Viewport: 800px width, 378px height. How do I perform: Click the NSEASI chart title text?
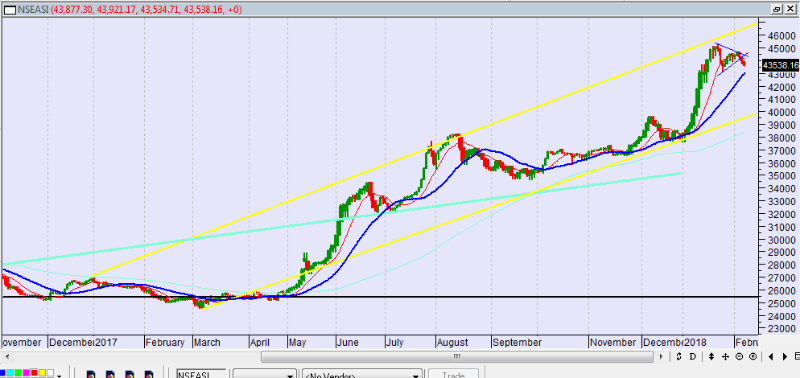tap(32, 9)
